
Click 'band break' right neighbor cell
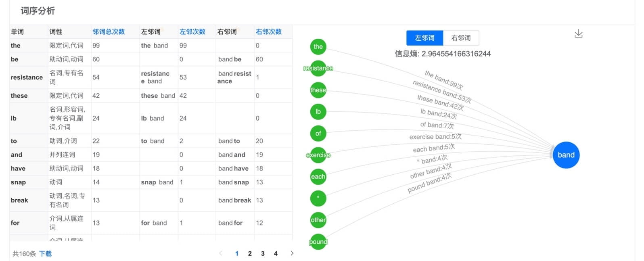click(x=234, y=200)
